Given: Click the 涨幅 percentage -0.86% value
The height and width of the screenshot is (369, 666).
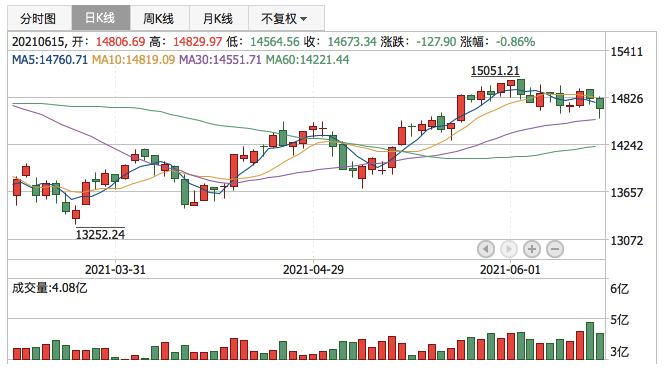Looking at the screenshot, I should click(516, 42).
